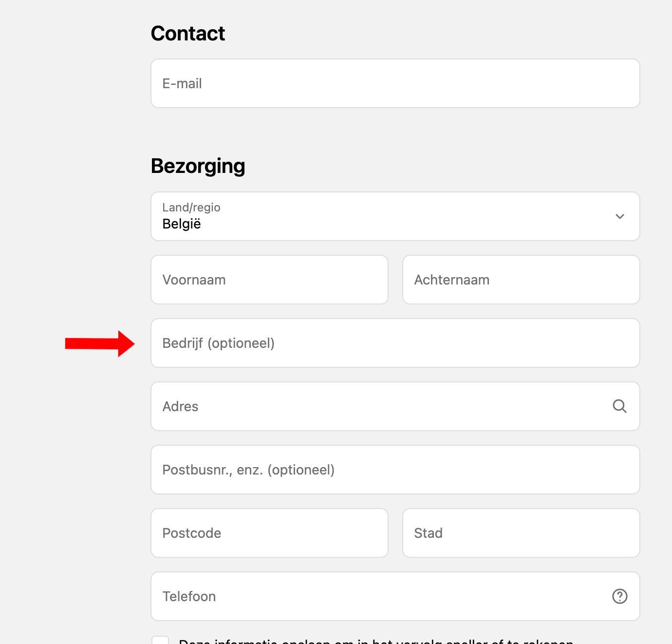Click the red arrow pointing to Bedrijf
The height and width of the screenshot is (644, 672).
coord(99,343)
